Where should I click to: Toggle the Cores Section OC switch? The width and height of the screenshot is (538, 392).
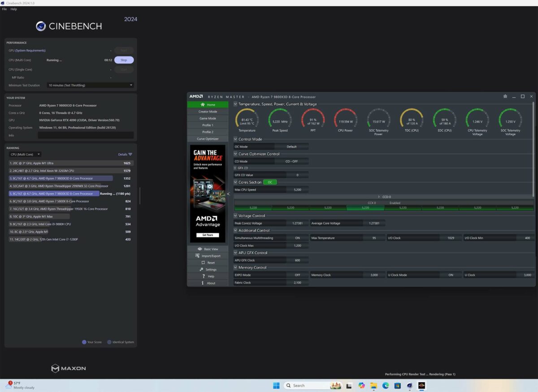(x=270, y=182)
